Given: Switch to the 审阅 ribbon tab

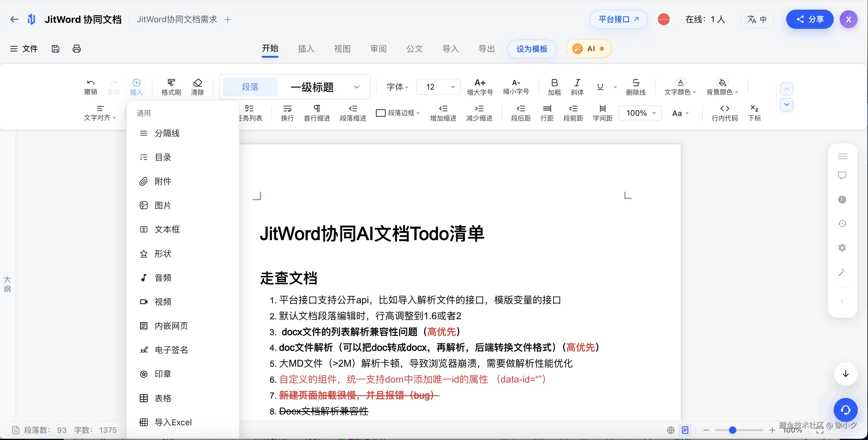Looking at the screenshot, I should tap(378, 49).
